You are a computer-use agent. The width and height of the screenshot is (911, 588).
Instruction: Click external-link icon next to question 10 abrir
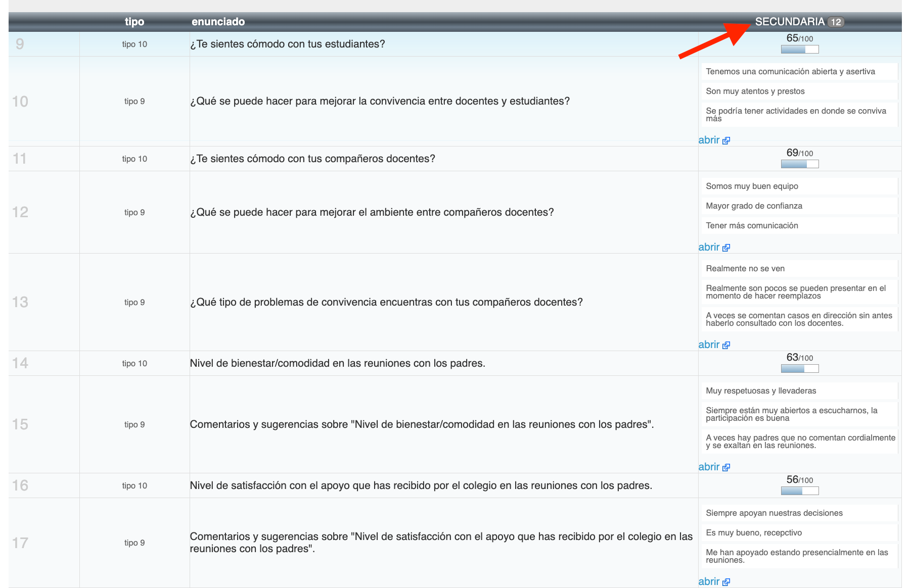coord(726,140)
